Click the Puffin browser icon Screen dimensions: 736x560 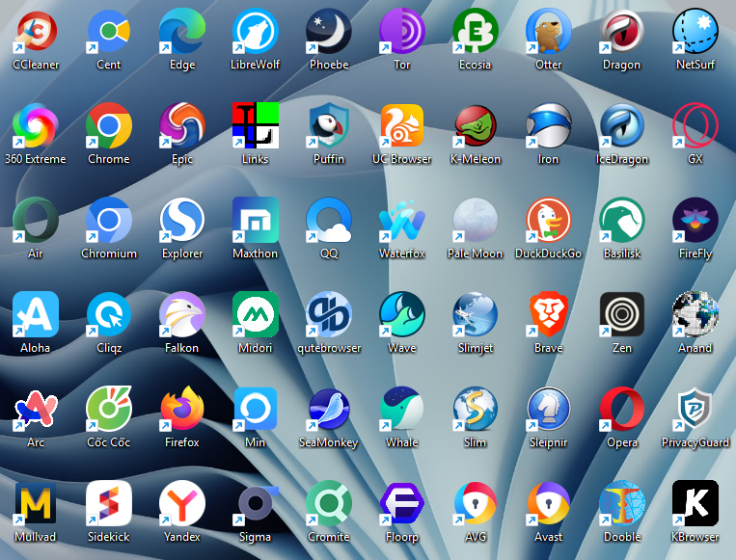click(x=329, y=125)
